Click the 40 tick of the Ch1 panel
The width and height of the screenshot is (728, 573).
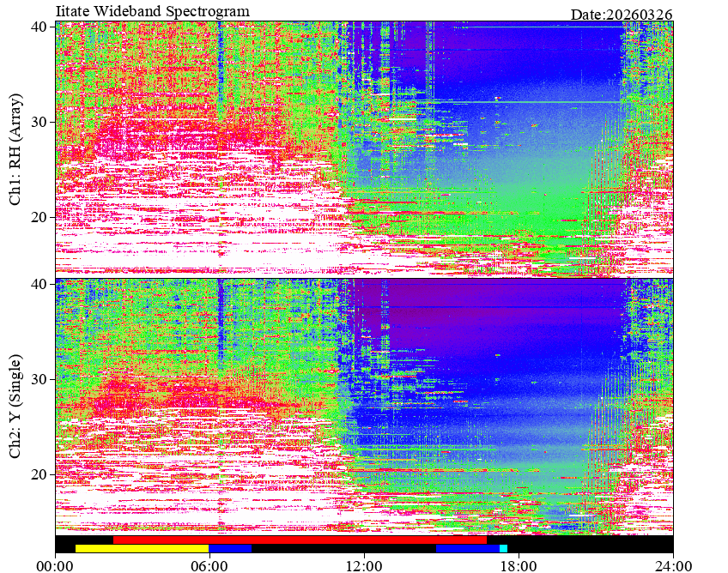[39, 27]
